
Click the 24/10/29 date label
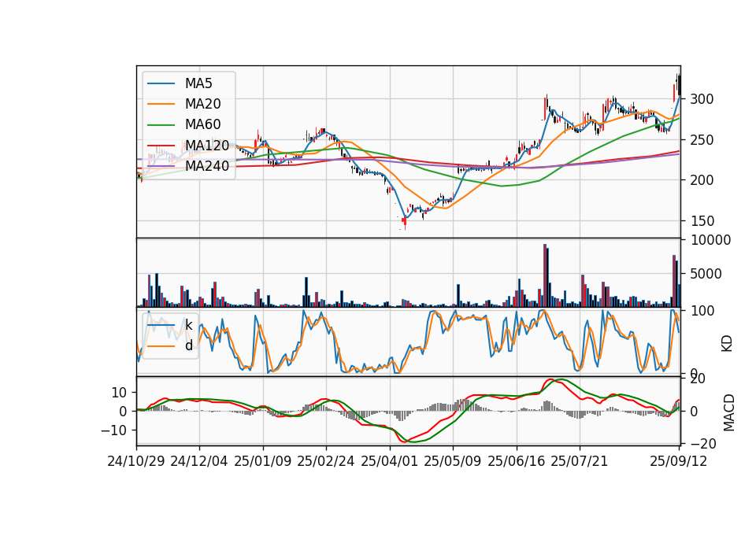[x=136, y=461]
